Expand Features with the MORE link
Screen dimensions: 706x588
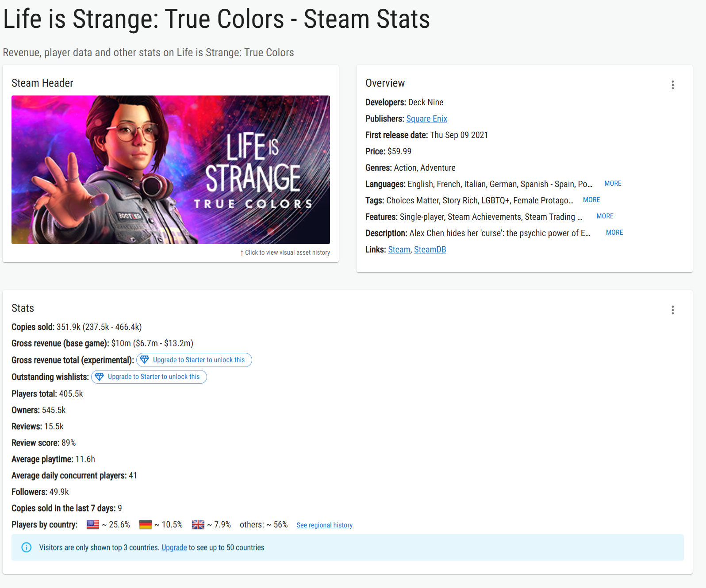click(x=605, y=216)
